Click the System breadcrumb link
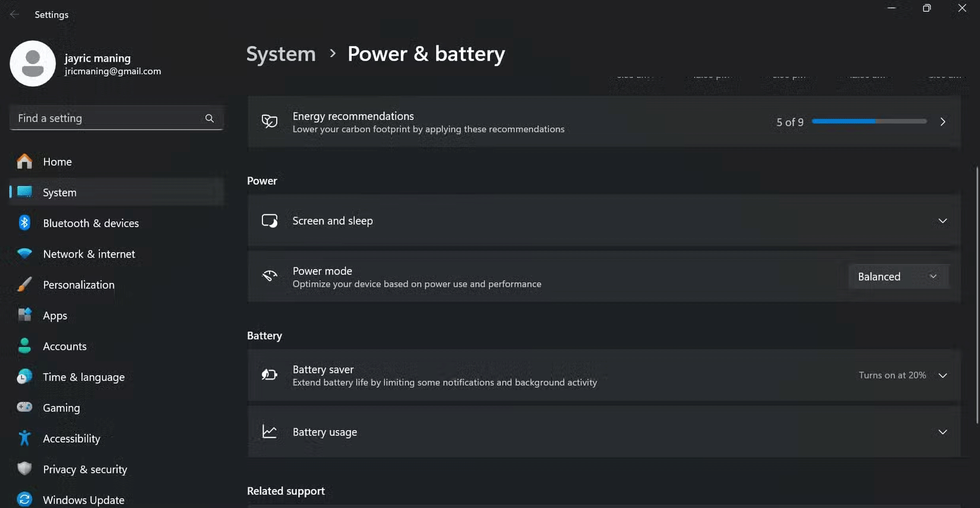This screenshot has height=508, width=980. coord(281,54)
